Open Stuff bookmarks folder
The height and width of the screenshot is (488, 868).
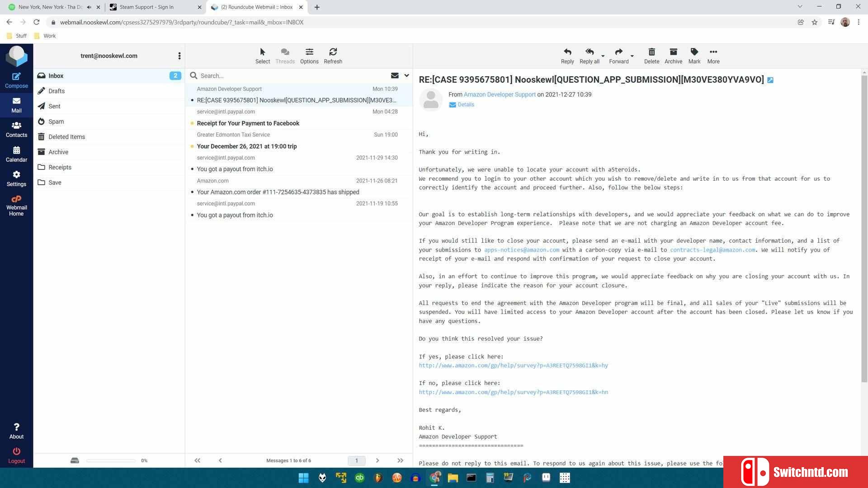pos(17,36)
